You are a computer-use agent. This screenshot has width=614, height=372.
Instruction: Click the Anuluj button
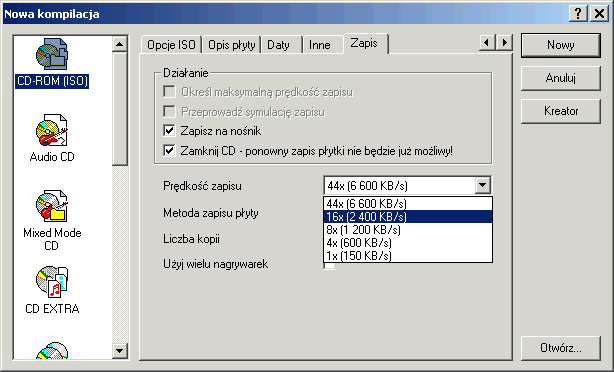(x=561, y=78)
